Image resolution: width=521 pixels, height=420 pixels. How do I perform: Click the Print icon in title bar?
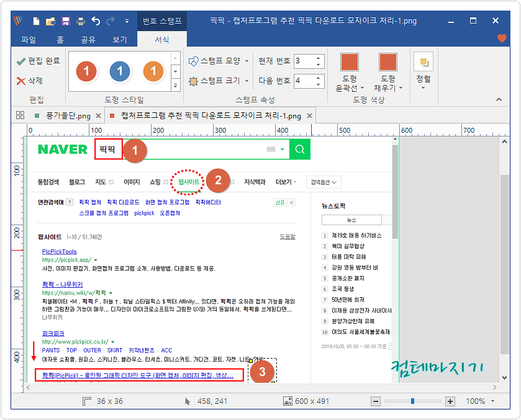click(x=81, y=21)
